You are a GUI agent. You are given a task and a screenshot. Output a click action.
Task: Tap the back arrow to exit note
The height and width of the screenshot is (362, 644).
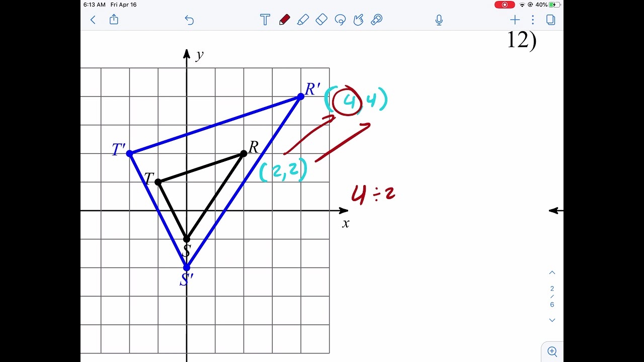point(93,20)
